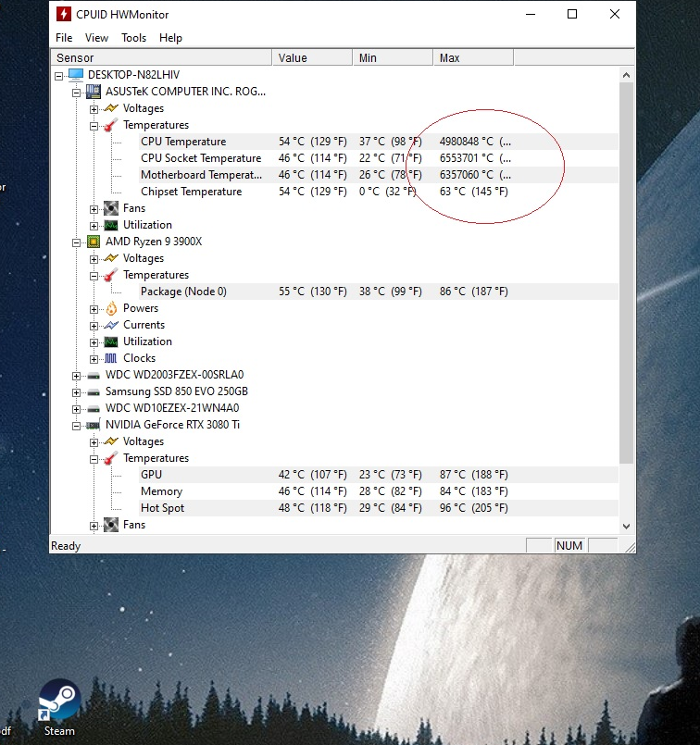
Task: Expand ASUSTeK Fans node
Action: (x=94, y=209)
